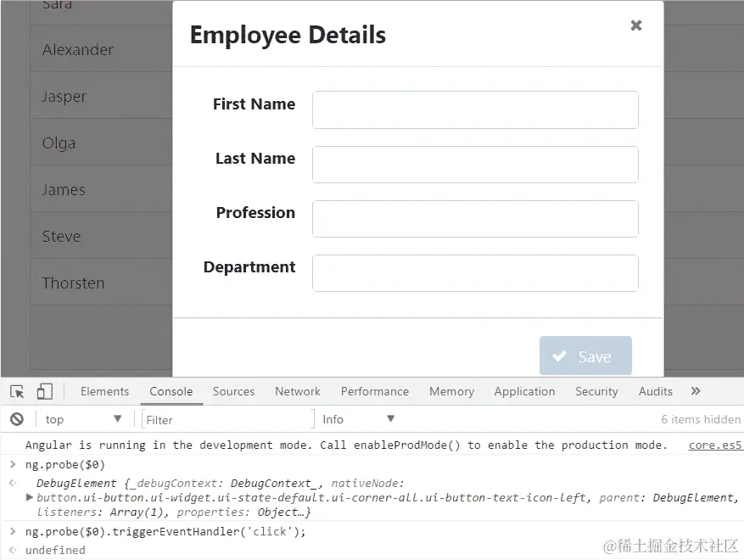The width and height of the screenshot is (744, 560).
Task: Click the console Filter input
Action: (227, 419)
